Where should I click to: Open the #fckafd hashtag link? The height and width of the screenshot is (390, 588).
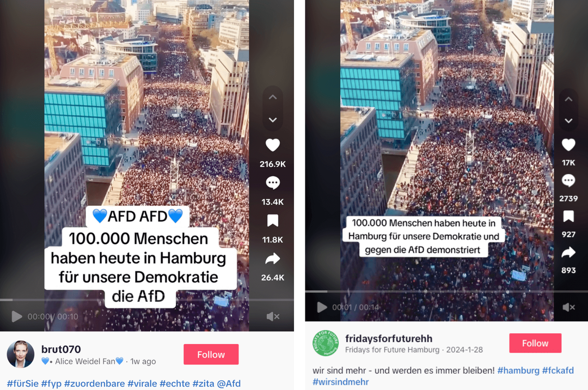click(x=558, y=370)
